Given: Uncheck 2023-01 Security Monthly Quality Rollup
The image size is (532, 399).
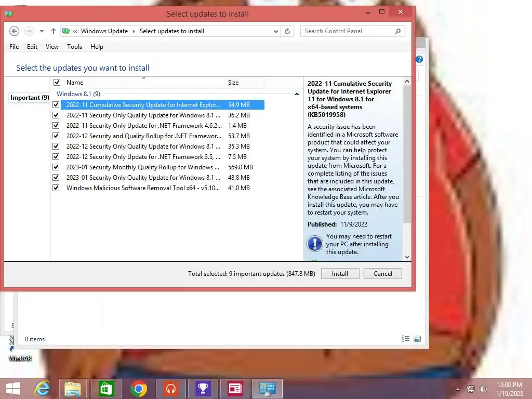Looking at the screenshot, I should pyautogui.click(x=56, y=167).
